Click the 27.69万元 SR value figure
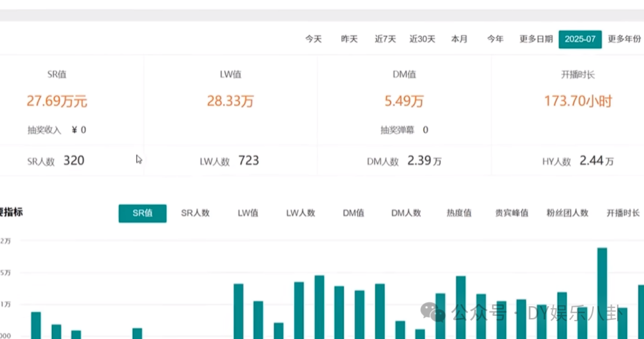 (57, 101)
